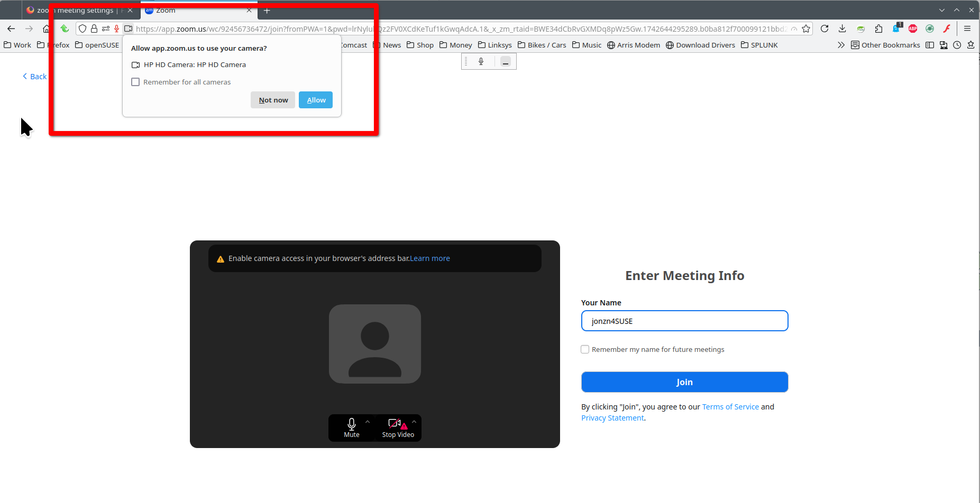
Task: Expand audio options arrow beside Mute
Action: tap(368, 422)
